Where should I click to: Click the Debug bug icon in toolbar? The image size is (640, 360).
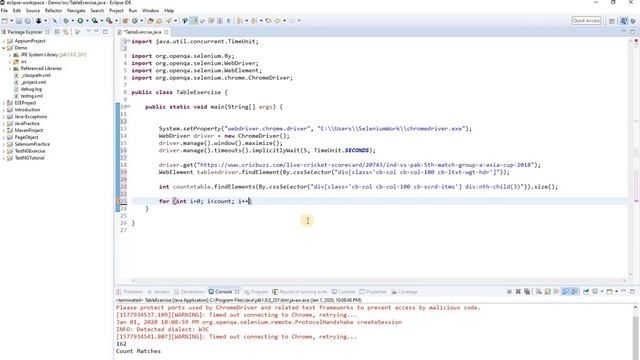click(x=66, y=20)
